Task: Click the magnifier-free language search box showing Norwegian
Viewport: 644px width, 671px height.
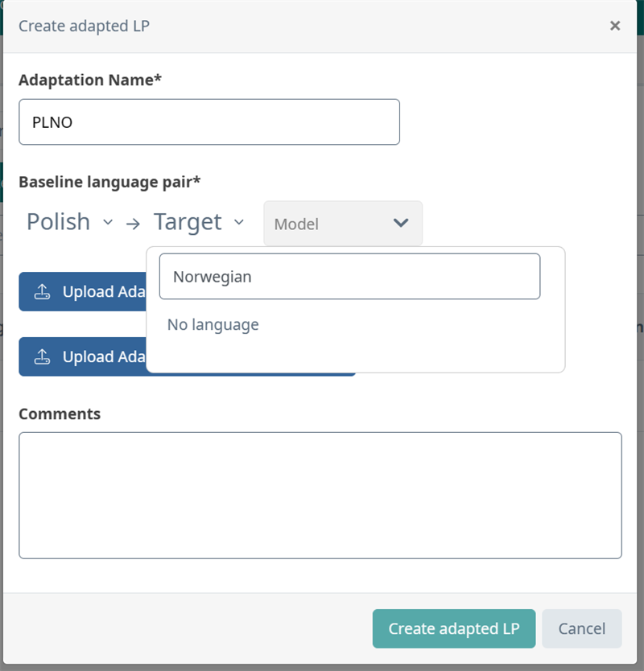Action: [x=349, y=276]
